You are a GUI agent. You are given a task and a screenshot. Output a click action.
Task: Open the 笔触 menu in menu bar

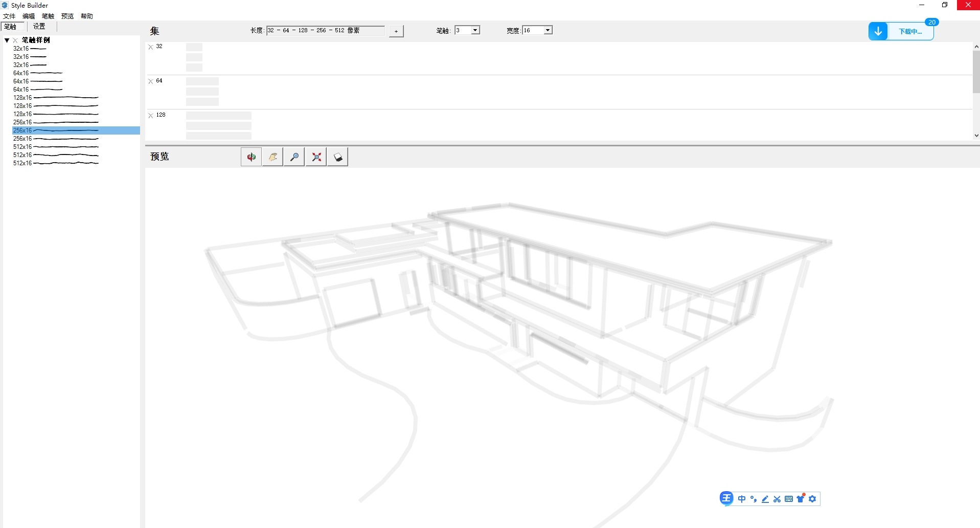48,16
